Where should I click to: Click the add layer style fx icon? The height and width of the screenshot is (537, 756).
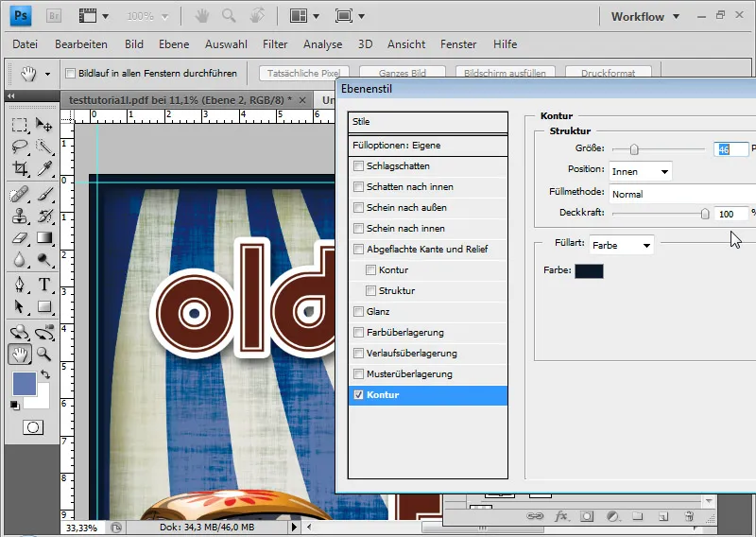click(x=560, y=516)
